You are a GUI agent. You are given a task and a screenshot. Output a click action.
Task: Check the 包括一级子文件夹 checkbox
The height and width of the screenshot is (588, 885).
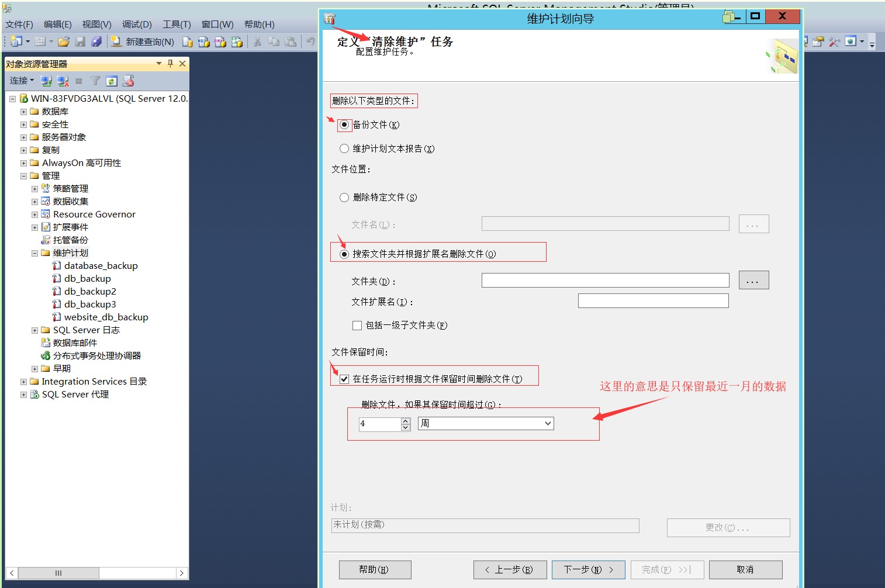(x=357, y=326)
